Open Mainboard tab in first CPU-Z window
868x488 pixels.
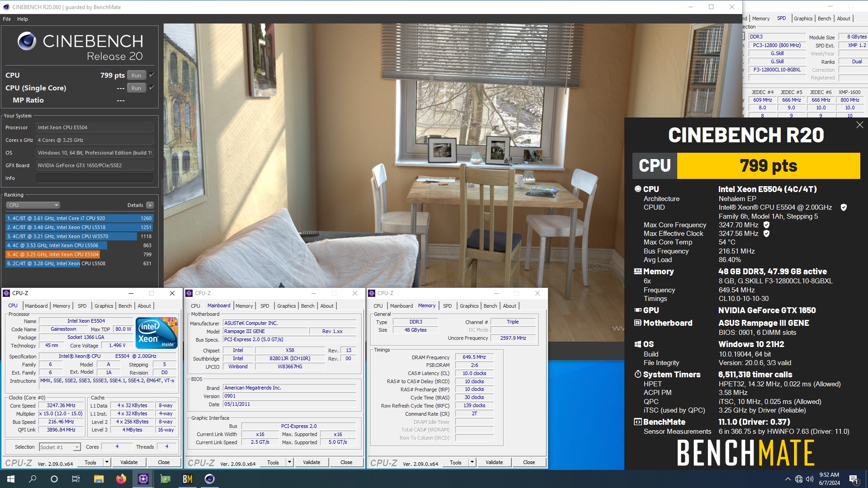[36, 306]
